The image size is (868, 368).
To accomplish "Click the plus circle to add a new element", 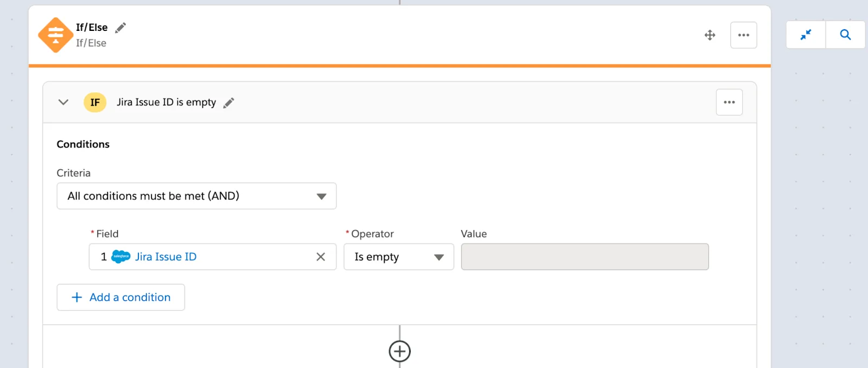I will click(x=400, y=351).
